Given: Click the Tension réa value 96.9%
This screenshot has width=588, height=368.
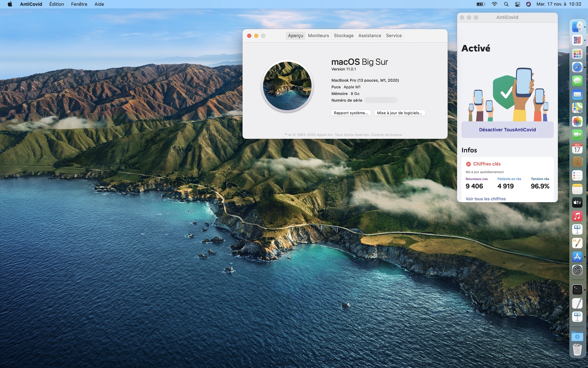Looking at the screenshot, I should pos(540,186).
